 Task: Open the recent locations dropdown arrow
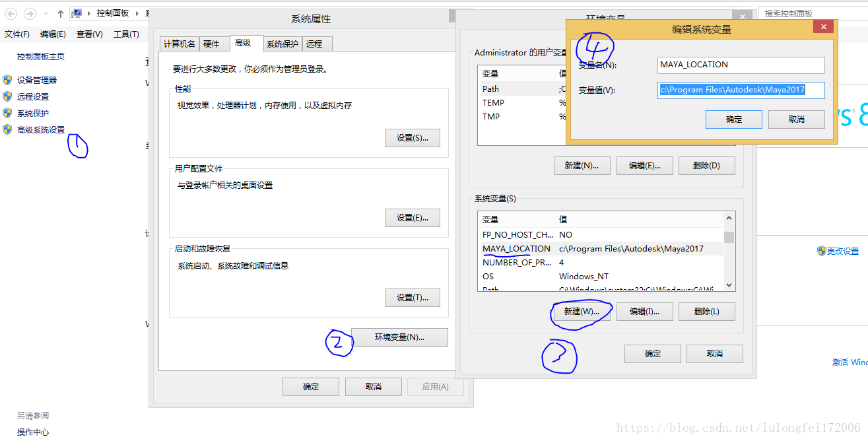(x=46, y=13)
